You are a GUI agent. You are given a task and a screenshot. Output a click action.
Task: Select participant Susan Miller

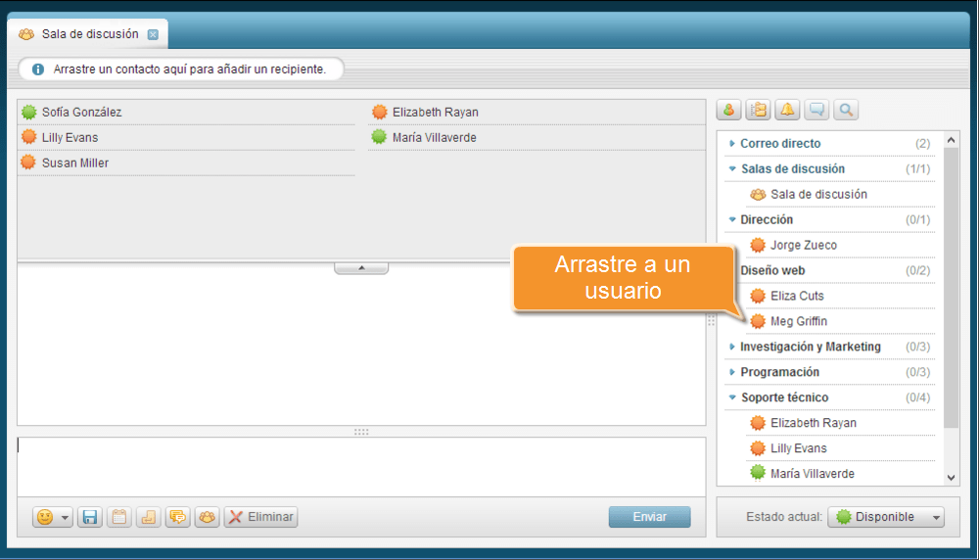75,163
